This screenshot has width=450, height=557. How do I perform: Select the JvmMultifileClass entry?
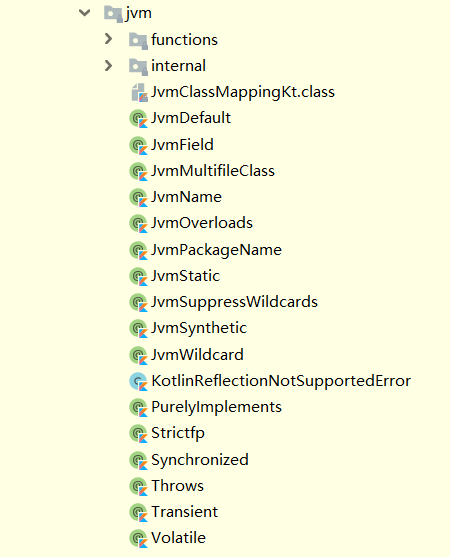click(x=213, y=171)
